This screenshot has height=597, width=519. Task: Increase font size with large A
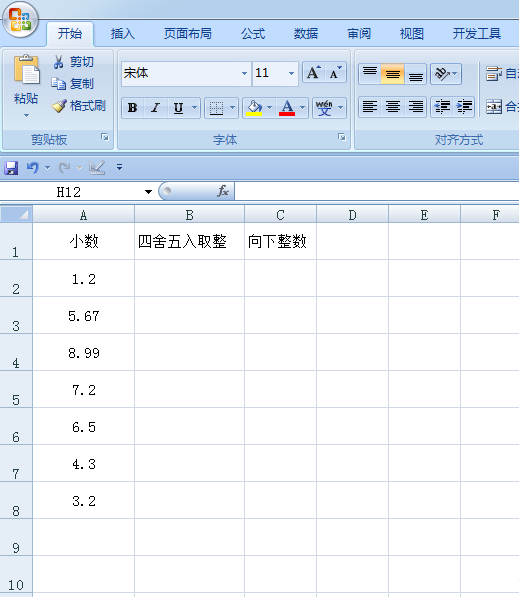pyautogui.click(x=313, y=72)
